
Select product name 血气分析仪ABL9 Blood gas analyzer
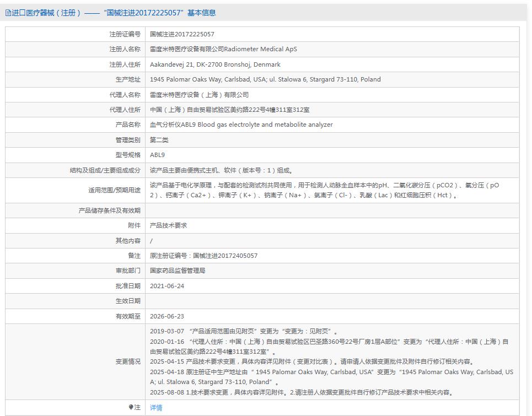(x=241, y=125)
